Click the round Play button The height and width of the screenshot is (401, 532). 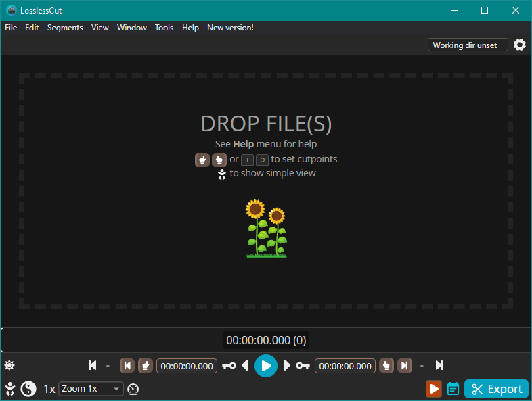[266, 366]
